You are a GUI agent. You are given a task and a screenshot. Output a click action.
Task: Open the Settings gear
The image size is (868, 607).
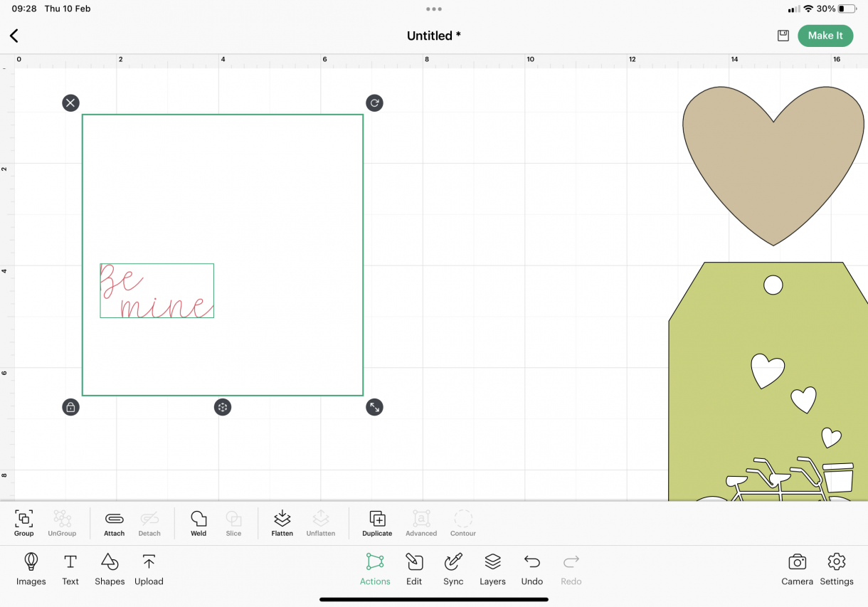point(837,569)
